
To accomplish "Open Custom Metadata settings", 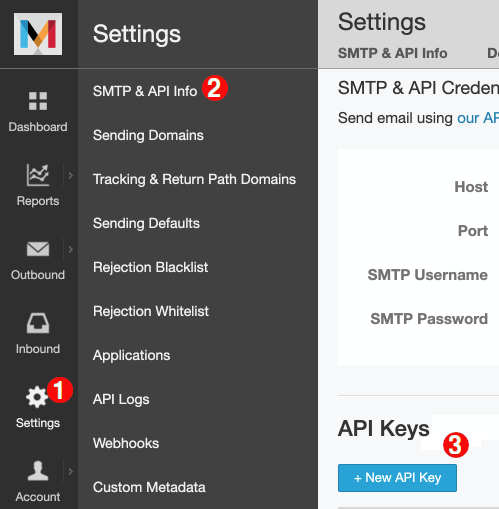I will pyautogui.click(x=149, y=487).
